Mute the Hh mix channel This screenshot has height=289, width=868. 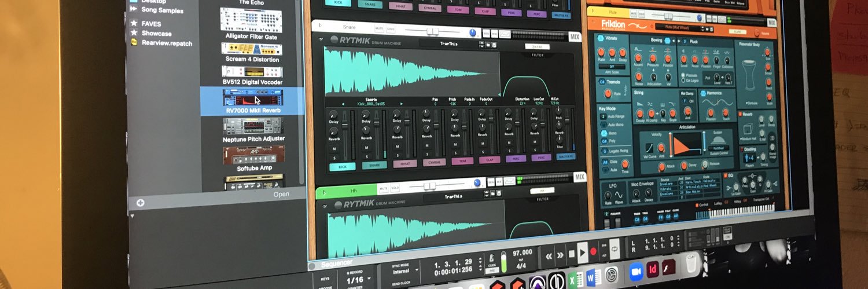coord(382,188)
